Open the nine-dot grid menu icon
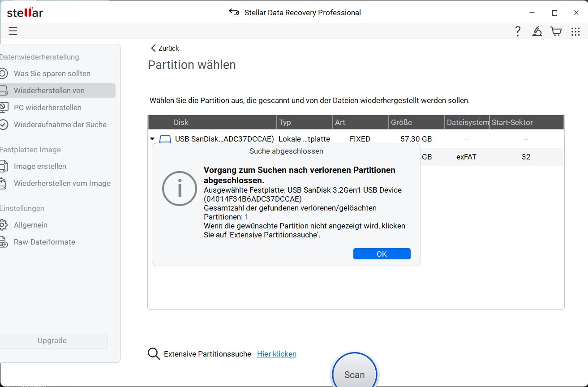This screenshot has height=387, width=588. tap(575, 31)
